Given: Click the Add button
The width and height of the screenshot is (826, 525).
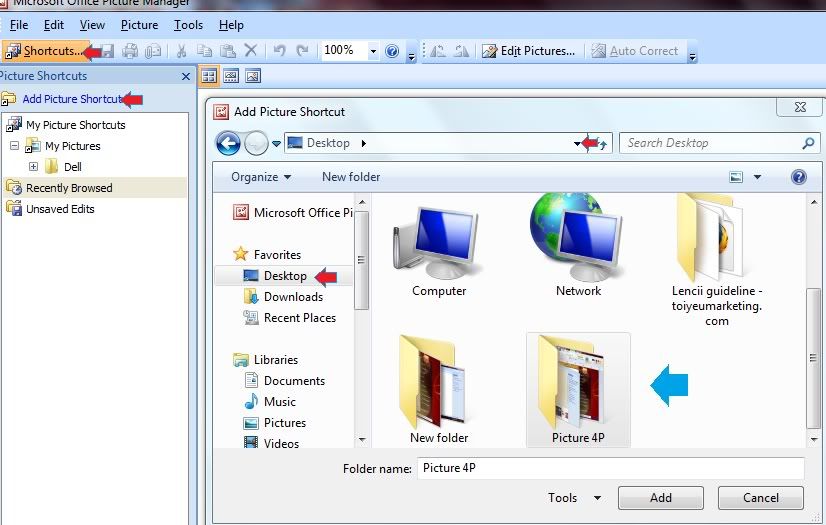Looking at the screenshot, I should (x=661, y=498).
